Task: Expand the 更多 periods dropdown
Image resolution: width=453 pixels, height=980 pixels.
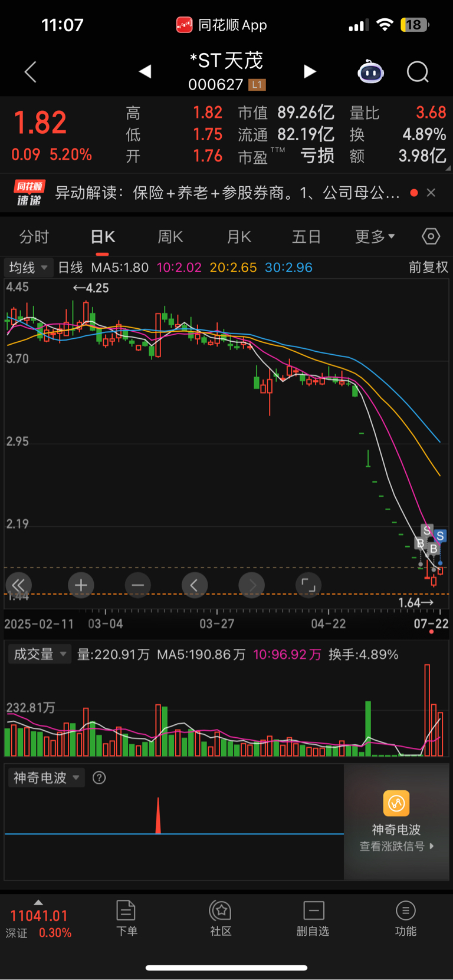Action: [x=375, y=237]
